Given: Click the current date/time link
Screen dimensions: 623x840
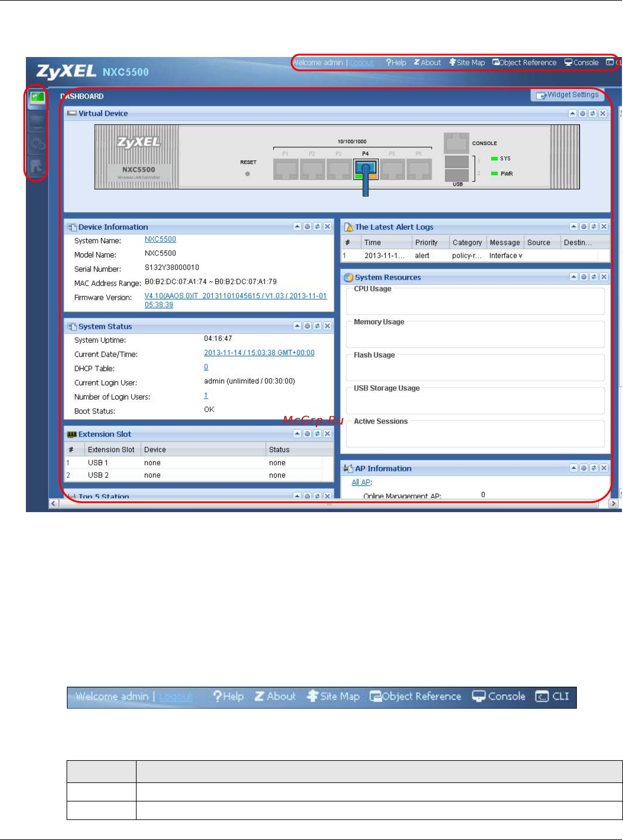Looking at the screenshot, I should click(259, 353).
